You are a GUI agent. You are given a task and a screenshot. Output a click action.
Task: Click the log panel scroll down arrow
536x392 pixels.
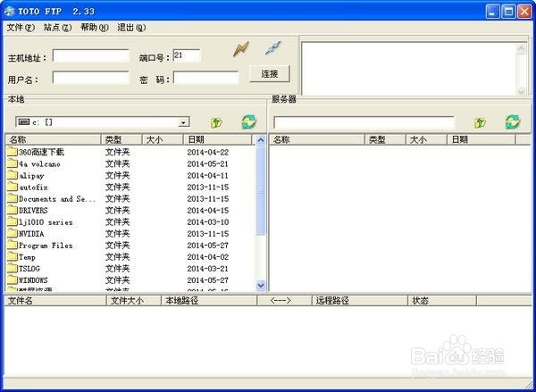coord(522,91)
